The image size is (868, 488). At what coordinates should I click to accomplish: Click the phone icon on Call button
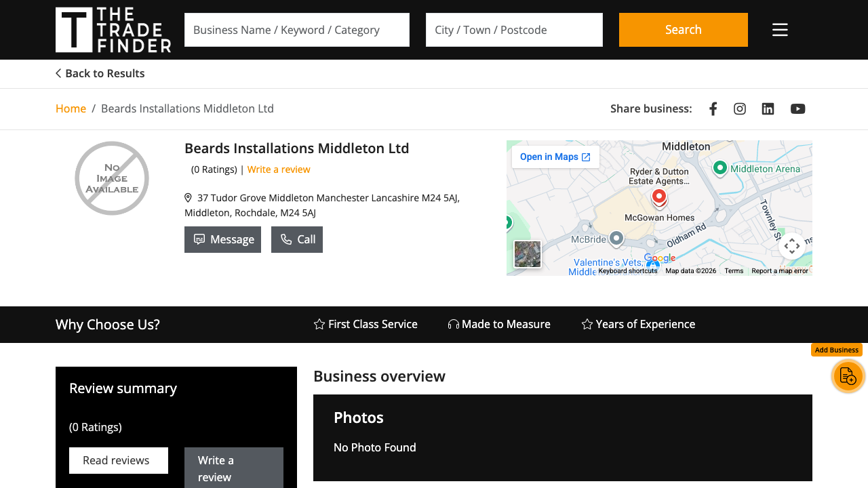tap(285, 239)
